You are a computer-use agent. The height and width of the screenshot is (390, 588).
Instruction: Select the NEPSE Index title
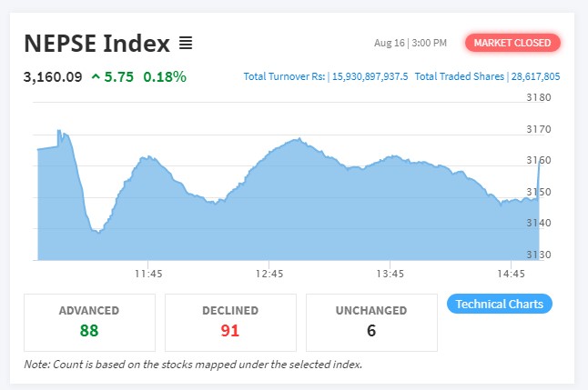pos(96,43)
